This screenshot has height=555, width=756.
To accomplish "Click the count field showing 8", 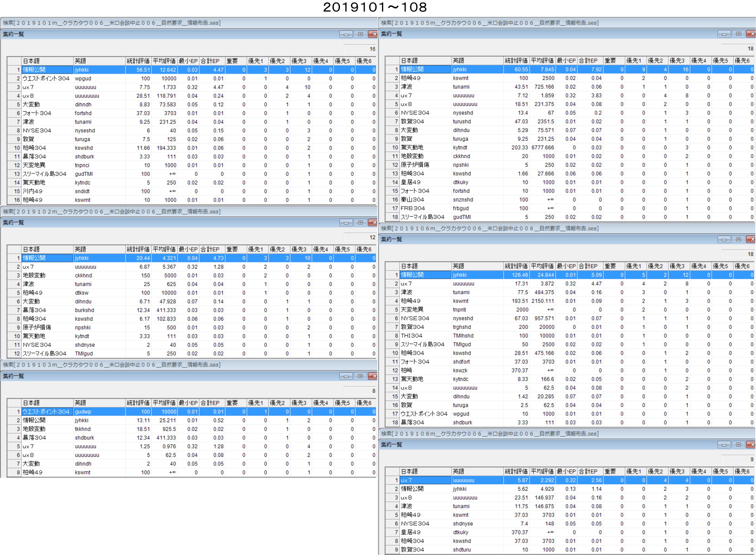I will click(360, 391).
